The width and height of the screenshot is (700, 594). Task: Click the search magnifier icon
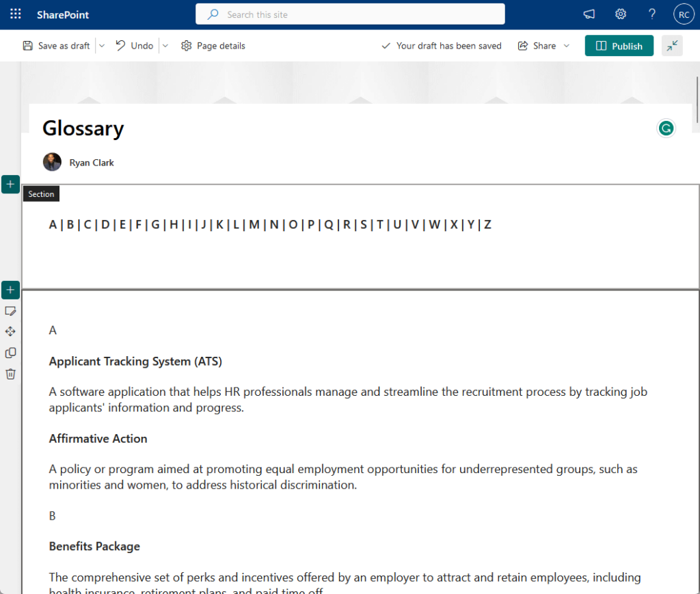213,14
